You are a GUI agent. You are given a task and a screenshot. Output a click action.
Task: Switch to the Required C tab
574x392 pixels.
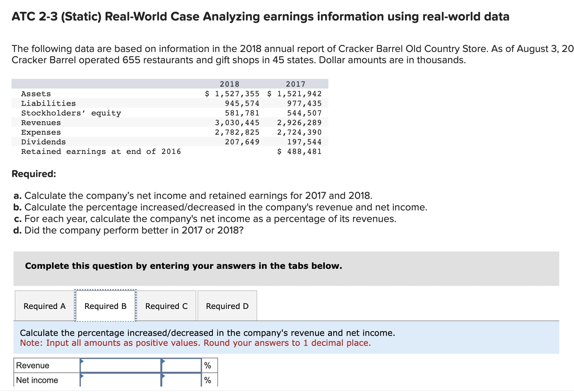166,306
